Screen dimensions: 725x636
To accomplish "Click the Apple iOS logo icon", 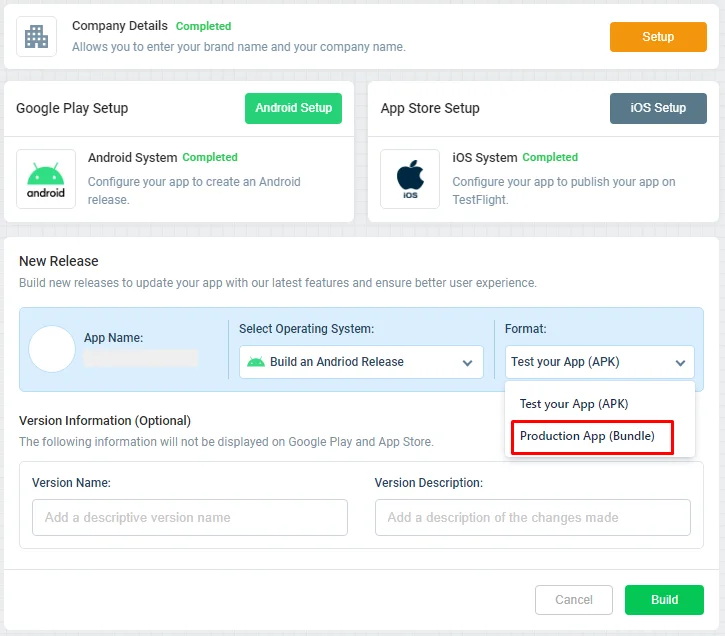I will tap(410, 179).
